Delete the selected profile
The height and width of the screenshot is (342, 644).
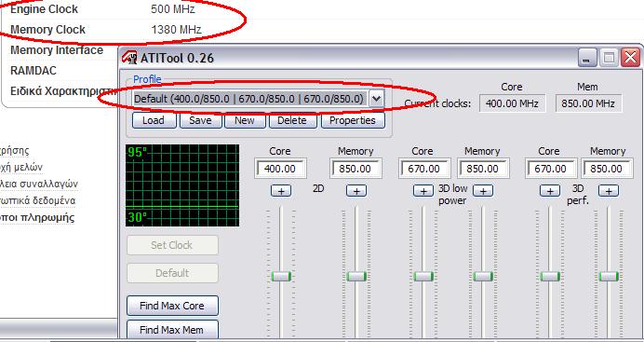pyautogui.click(x=292, y=120)
